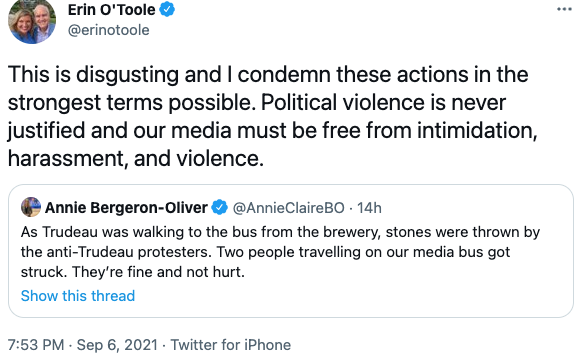Screen dimensions: 579x363
Task: Click the 7:53 PM timestamp
Action: [x=36, y=345]
